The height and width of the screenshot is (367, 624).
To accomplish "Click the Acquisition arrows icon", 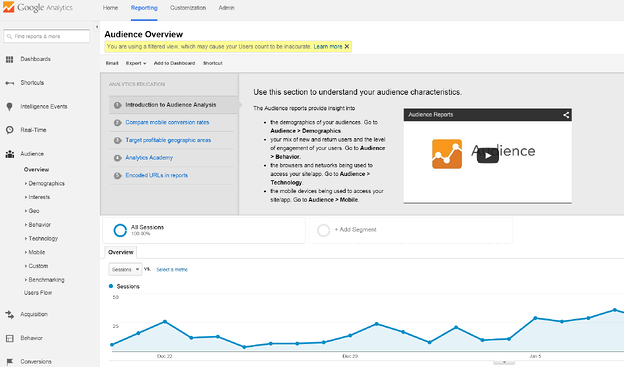I will 10,314.
